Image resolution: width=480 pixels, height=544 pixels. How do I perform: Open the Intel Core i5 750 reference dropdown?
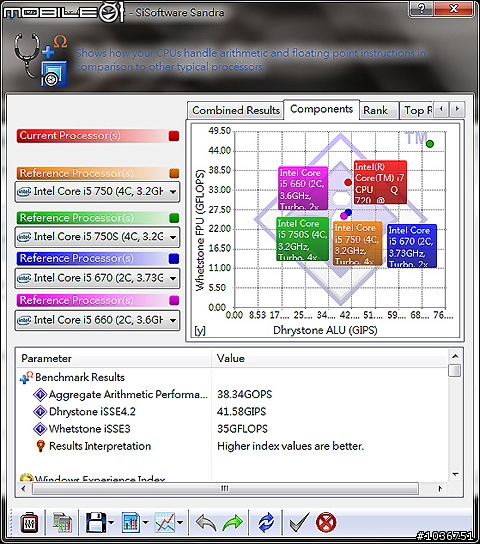tap(97, 192)
